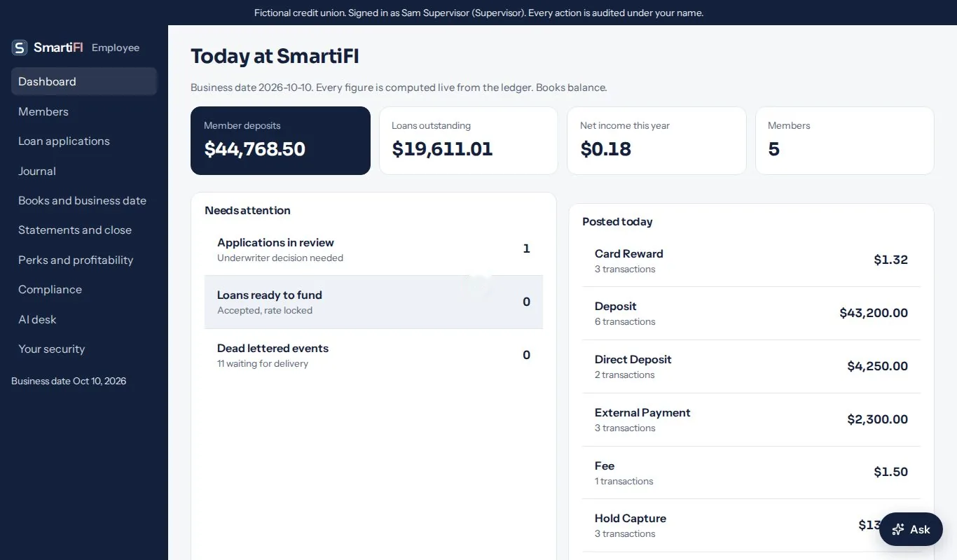
Task: Click the 'Underwriter decision needed' subtitle
Action: 280,258
